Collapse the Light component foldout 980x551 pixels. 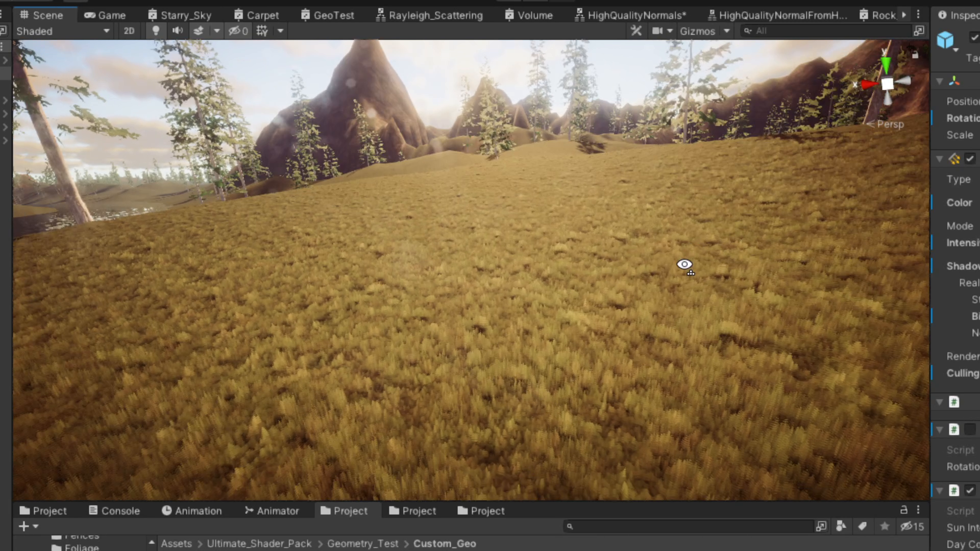coord(939,159)
